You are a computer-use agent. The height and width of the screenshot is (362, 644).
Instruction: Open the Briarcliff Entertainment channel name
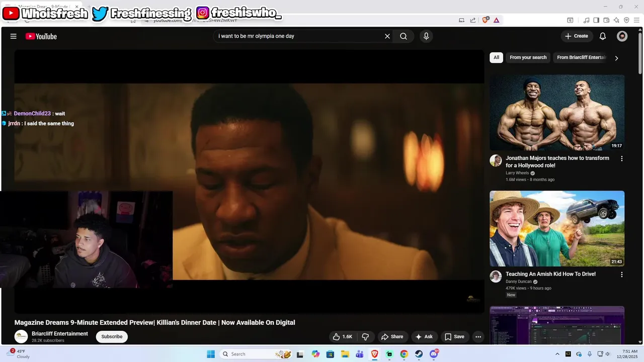point(60,334)
